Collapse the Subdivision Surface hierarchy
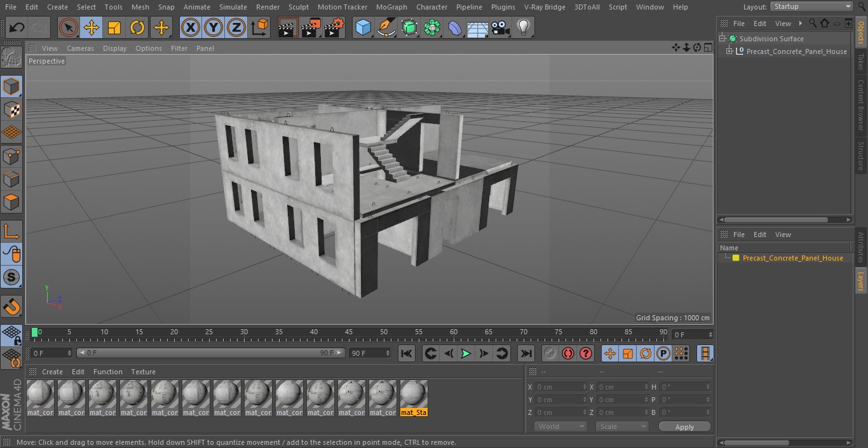Screen dimensions: 868x448 (722, 39)
